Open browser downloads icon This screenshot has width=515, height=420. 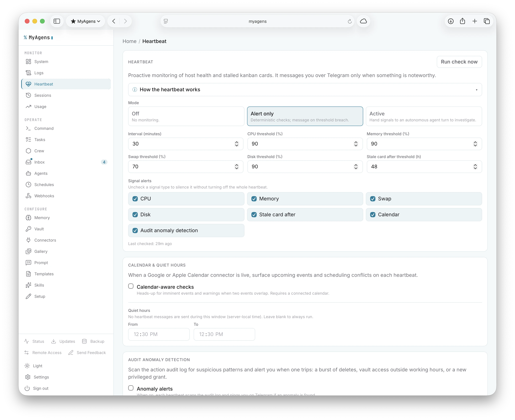click(x=451, y=21)
